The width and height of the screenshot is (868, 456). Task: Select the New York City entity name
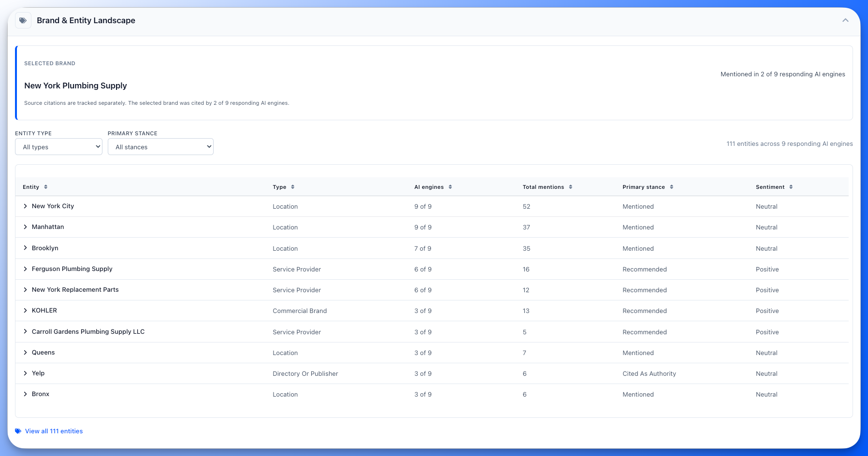53,206
